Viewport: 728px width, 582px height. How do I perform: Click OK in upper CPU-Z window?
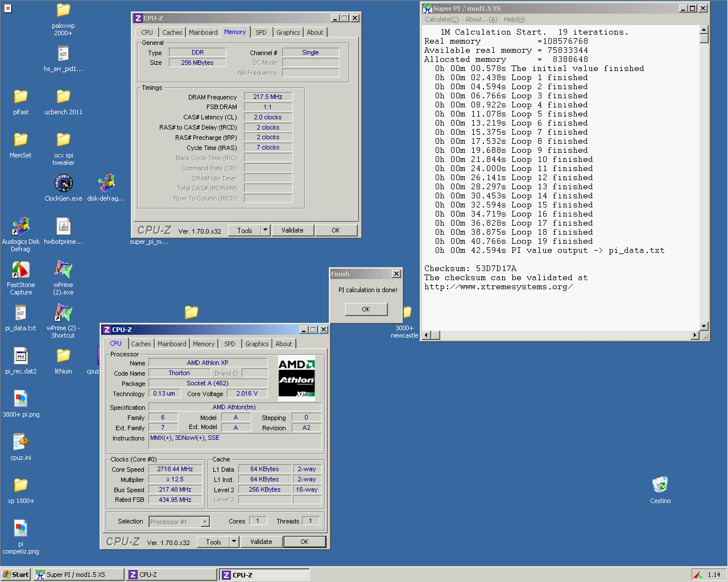(336, 230)
